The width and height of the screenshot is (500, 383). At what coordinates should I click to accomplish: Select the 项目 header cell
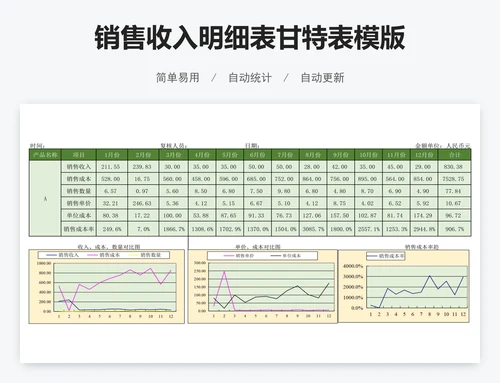click(79, 155)
